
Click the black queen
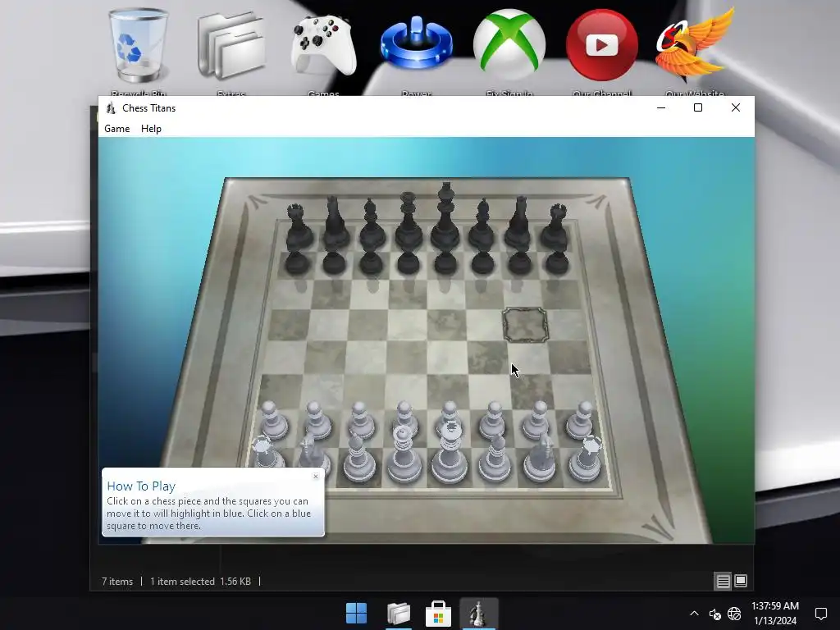pos(409,221)
